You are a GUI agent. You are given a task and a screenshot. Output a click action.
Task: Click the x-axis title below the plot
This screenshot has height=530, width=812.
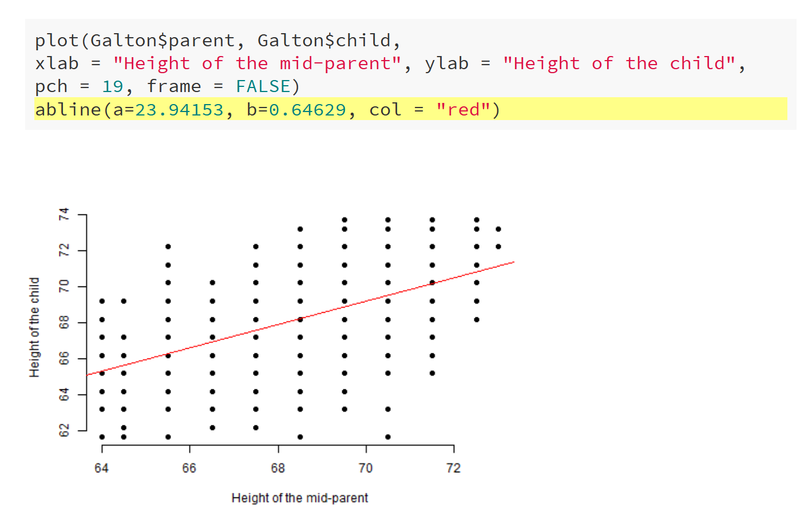click(x=299, y=498)
